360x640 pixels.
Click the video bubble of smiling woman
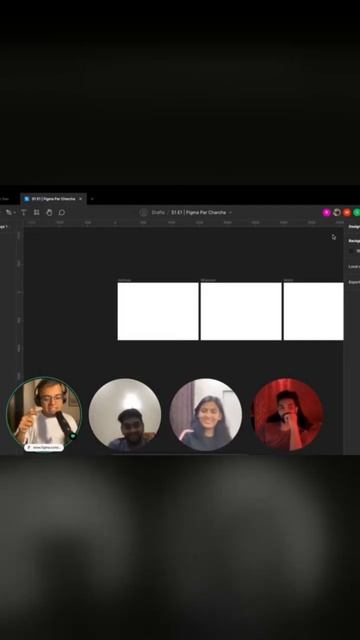tap(206, 414)
